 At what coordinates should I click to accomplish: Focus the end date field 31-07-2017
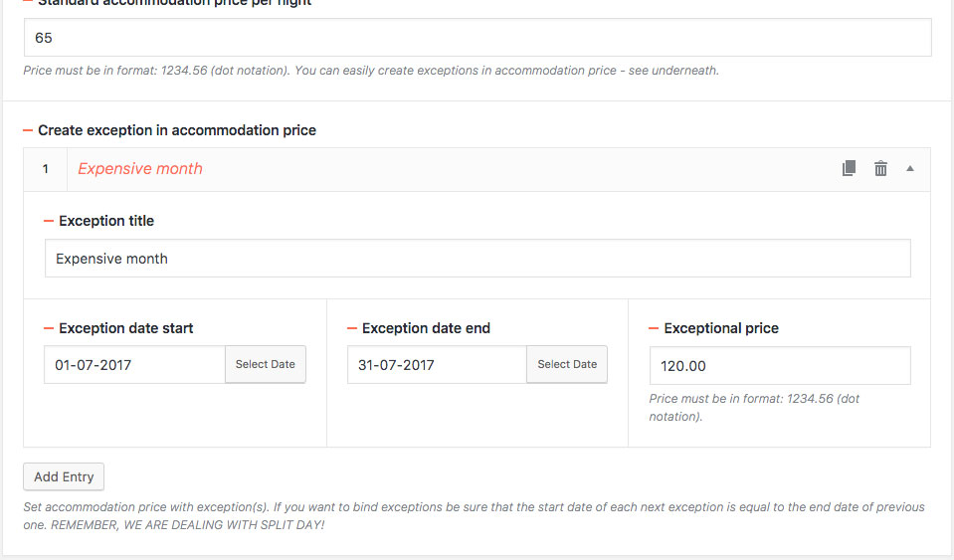pos(437,365)
